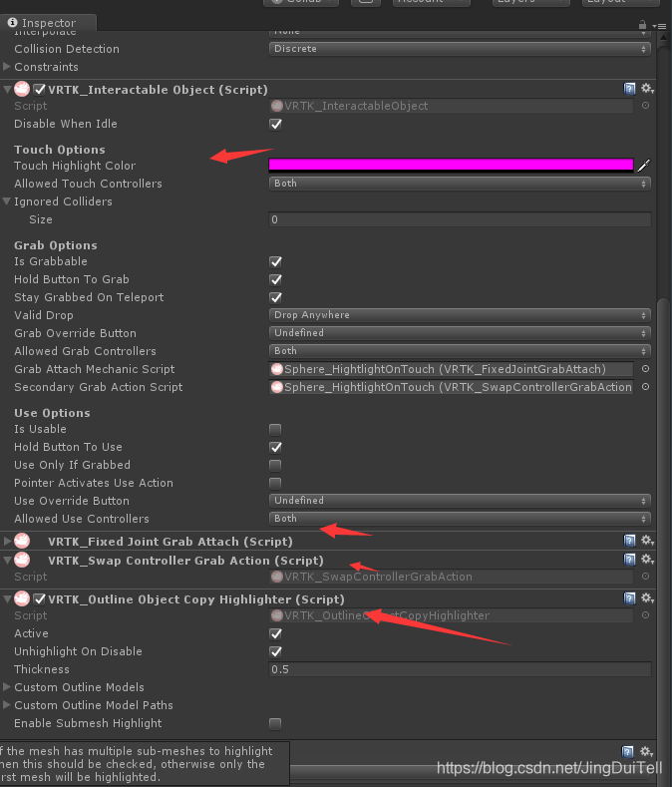The image size is (672, 787).
Task: Open Allowed Touch Controllers dropdown
Action: point(460,184)
